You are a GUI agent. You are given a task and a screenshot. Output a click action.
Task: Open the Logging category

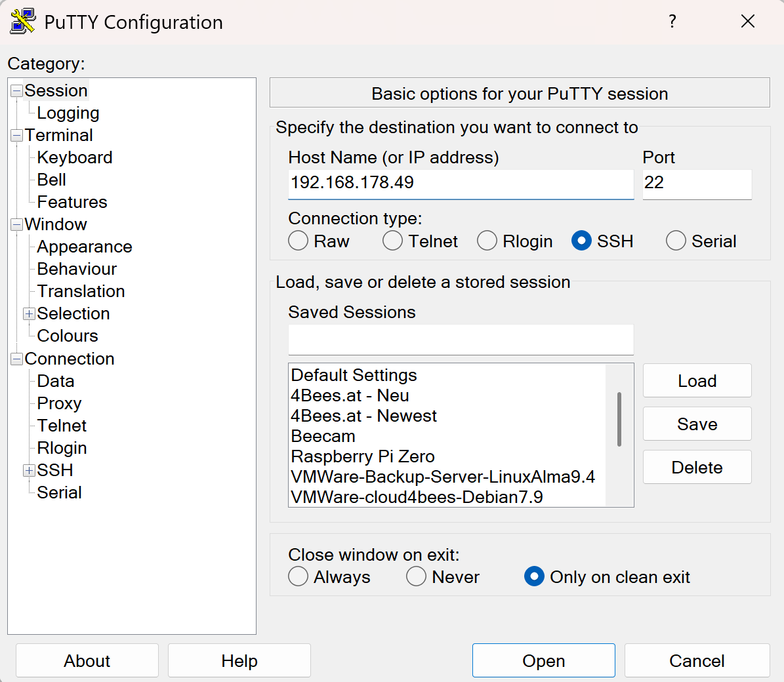point(68,113)
